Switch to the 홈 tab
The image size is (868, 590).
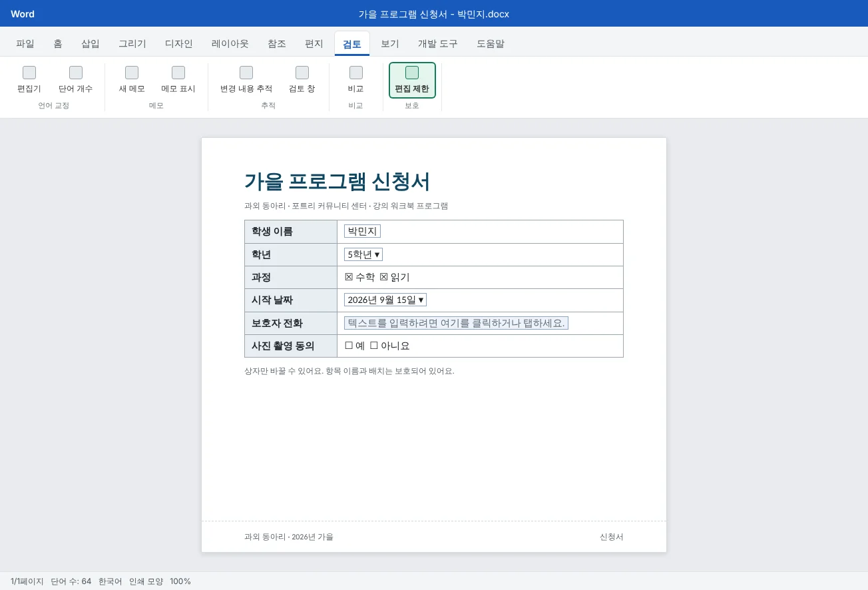tap(58, 44)
